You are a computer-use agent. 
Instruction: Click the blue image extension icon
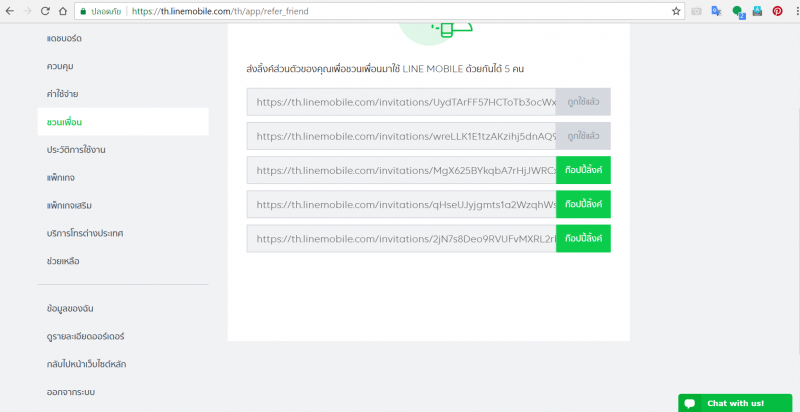coord(757,11)
